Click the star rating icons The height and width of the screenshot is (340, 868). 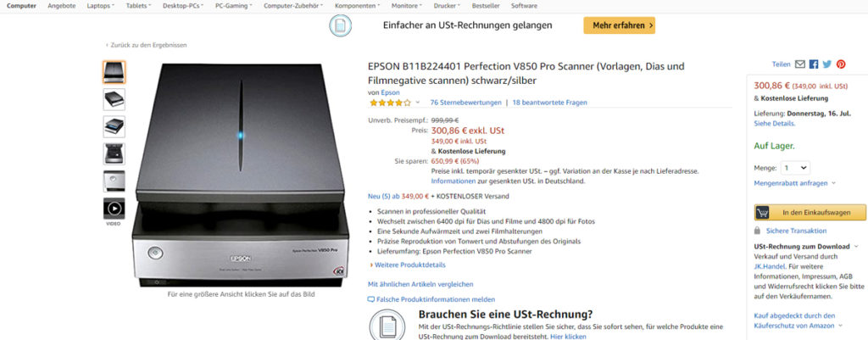coord(389,103)
